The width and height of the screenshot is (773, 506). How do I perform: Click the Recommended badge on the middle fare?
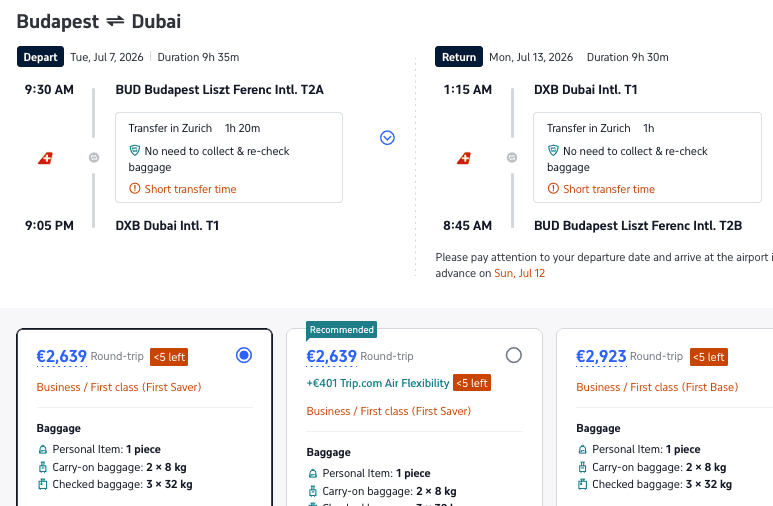coord(341,329)
